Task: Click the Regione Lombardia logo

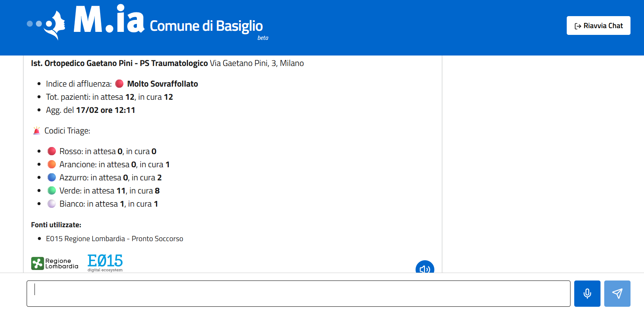Action: pyautogui.click(x=55, y=263)
